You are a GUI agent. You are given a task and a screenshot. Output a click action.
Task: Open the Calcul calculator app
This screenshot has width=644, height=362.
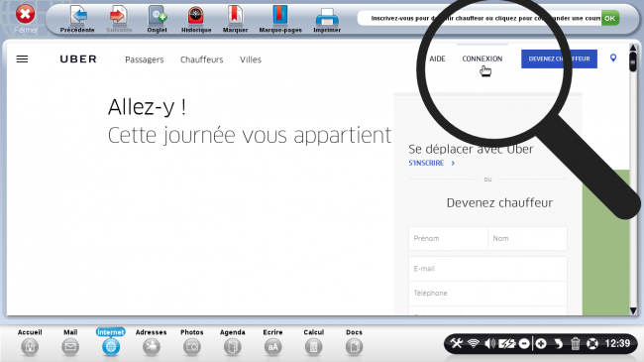[313, 342]
